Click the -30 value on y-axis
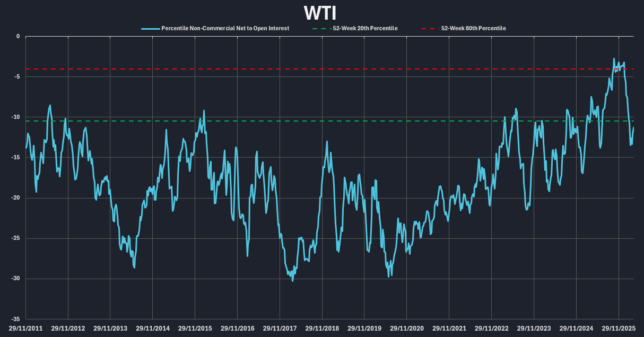644x337 pixels. [15, 279]
